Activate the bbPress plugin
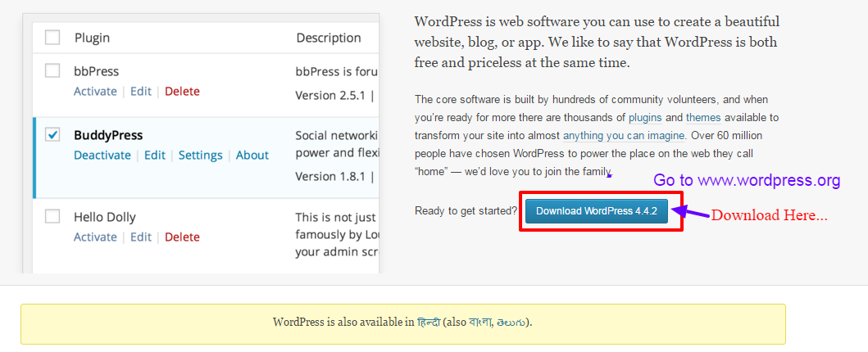The image size is (868, 352). tap(95, 91)
